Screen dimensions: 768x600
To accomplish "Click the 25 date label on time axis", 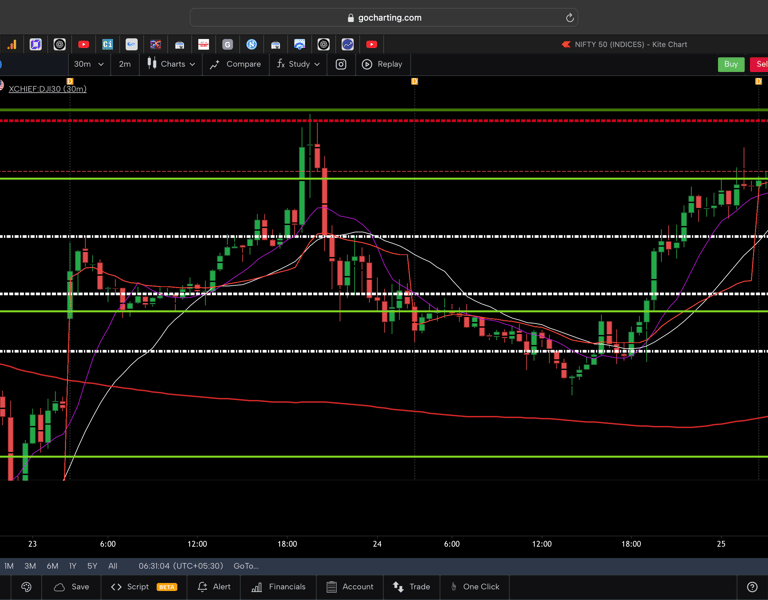I will point(721,544).
